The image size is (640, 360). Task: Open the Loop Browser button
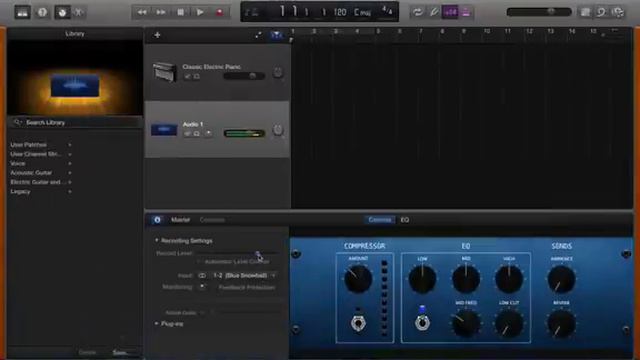click(x=602, y=12)
